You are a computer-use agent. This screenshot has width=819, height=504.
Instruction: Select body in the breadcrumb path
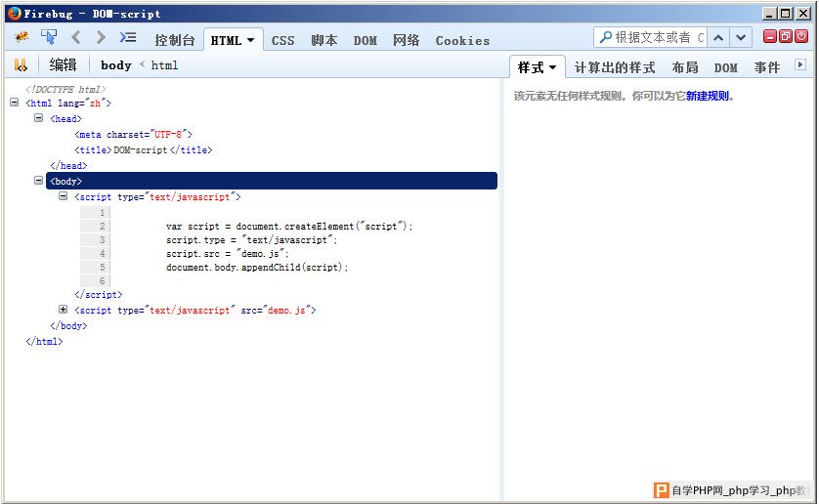pos(116,65)
